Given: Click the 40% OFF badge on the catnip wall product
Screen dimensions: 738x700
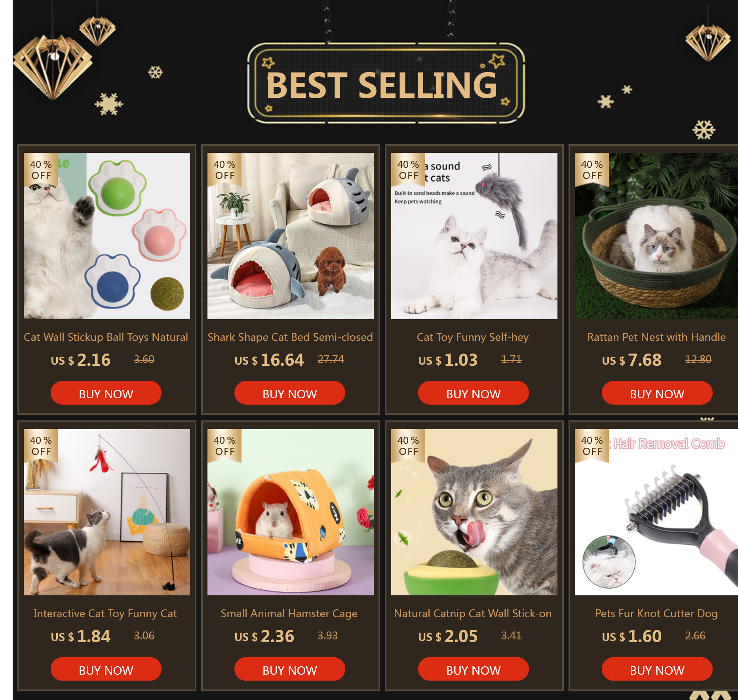Looking at the screenshot, I should pos(408,446).
